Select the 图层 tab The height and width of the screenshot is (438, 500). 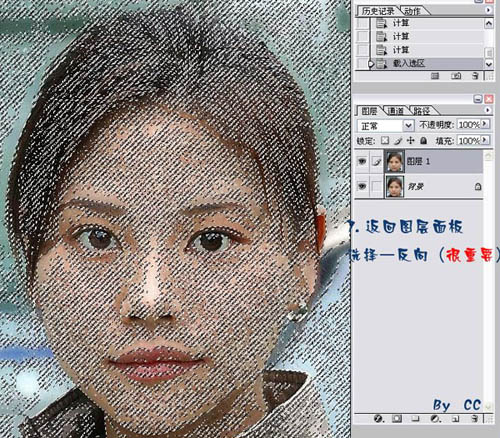click(369, 111)
